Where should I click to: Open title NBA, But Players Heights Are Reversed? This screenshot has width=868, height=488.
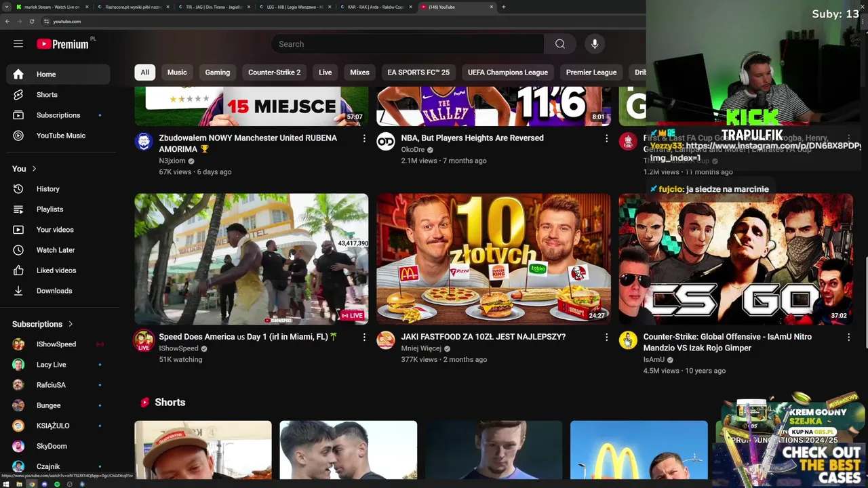472,138
